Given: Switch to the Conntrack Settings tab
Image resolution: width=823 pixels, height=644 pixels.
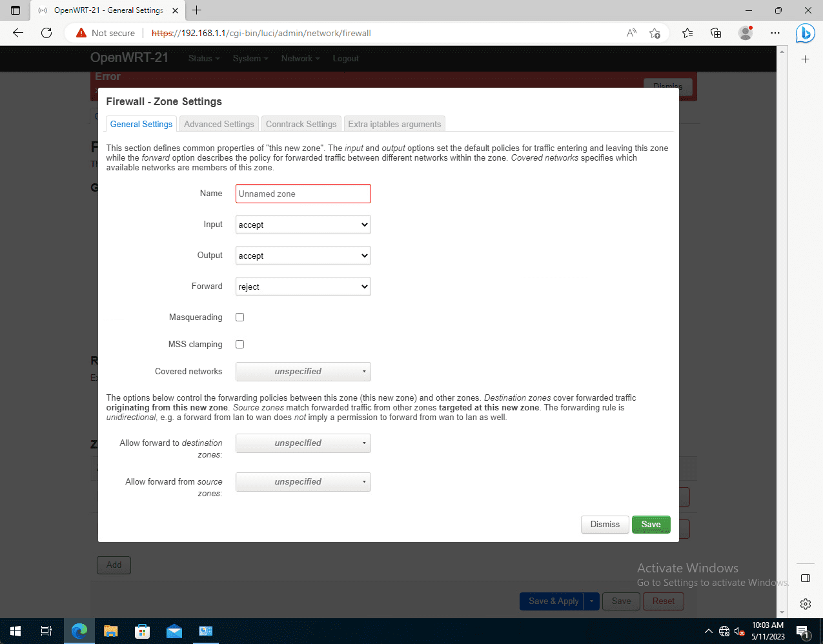Looking at the screenshot, I should 301,124.
